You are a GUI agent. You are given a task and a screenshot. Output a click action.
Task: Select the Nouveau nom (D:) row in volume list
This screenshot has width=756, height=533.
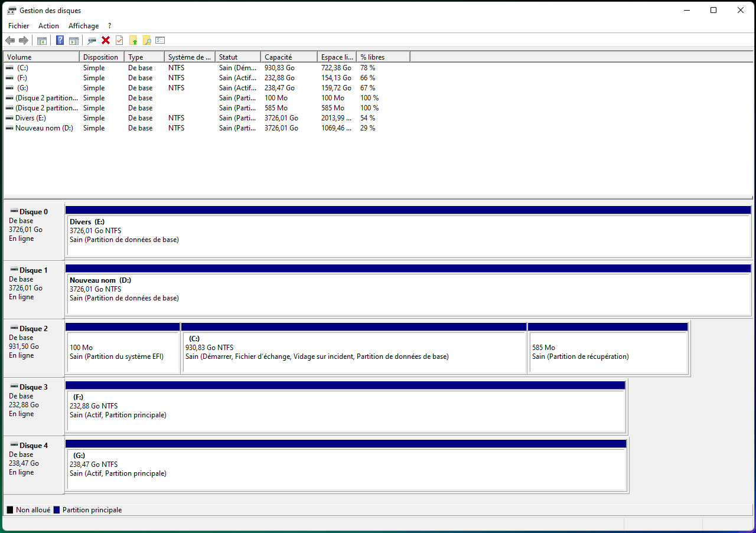tap(207, 128)
